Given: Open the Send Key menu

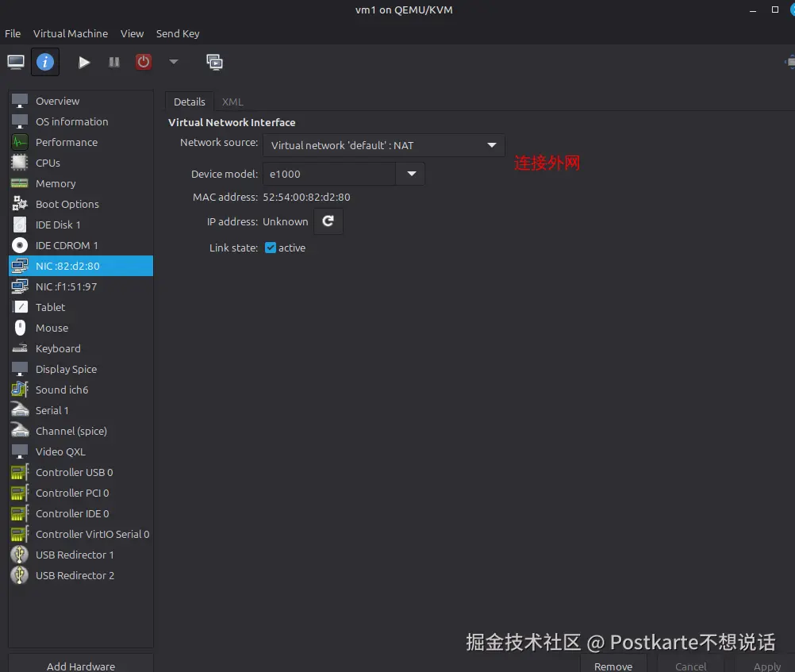Looking at the screenshot, I should point(178,33).
